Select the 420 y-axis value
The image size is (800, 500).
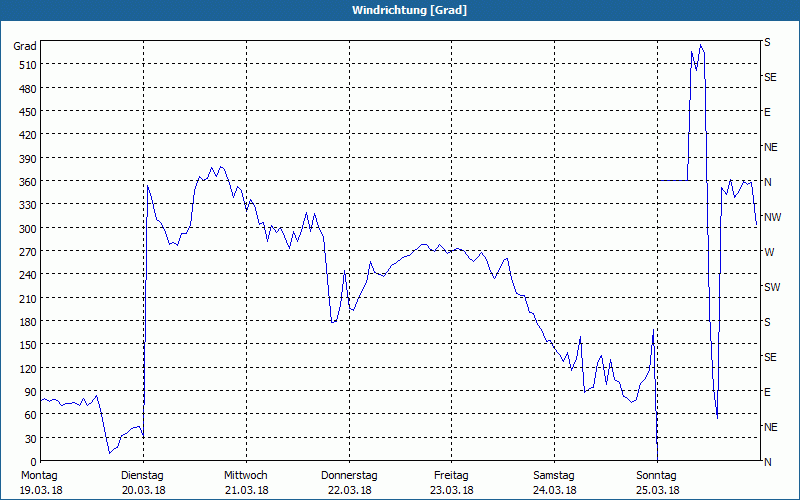pos(28,135)
